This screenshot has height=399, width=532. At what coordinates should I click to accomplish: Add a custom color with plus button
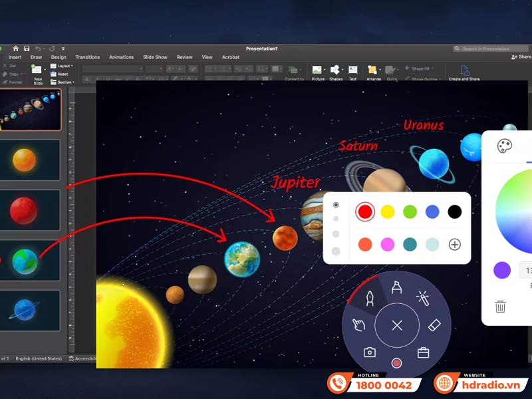tap(455, 244)
